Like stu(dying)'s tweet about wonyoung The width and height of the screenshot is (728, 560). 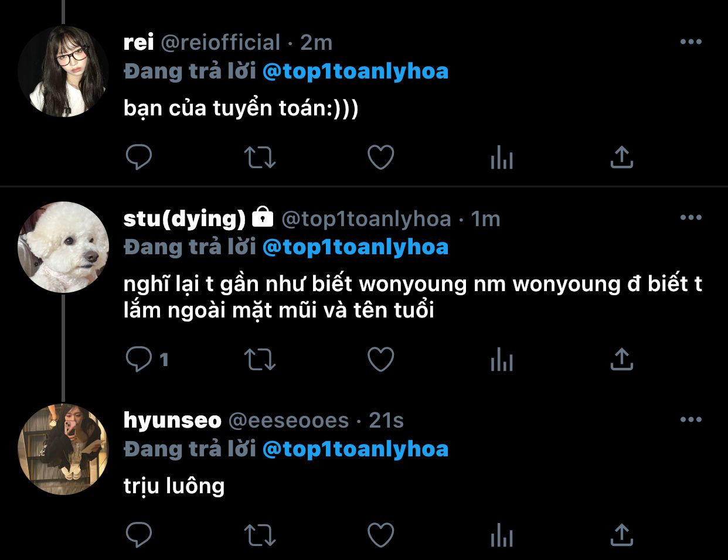point(380,359)
